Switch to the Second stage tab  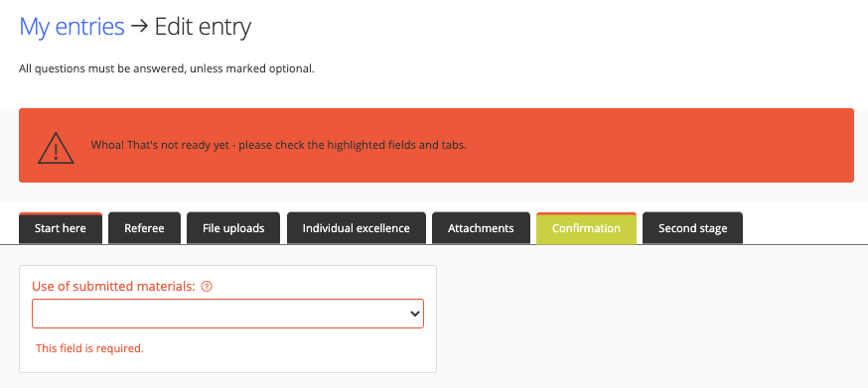click(x=692, y=228)
